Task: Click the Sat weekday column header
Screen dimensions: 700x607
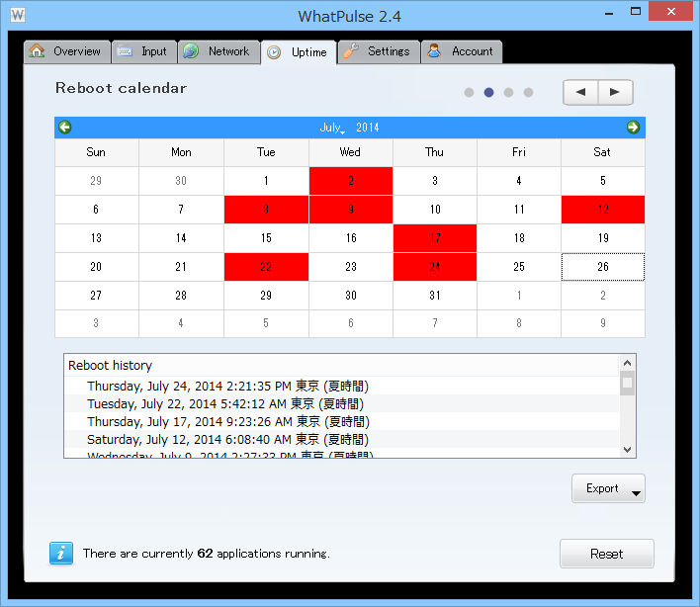Action: 603,152
